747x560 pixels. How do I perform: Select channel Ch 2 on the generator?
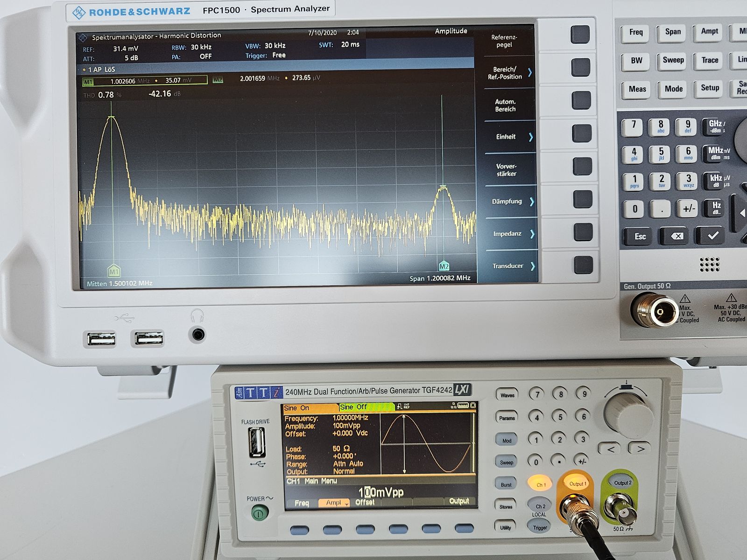540,505
